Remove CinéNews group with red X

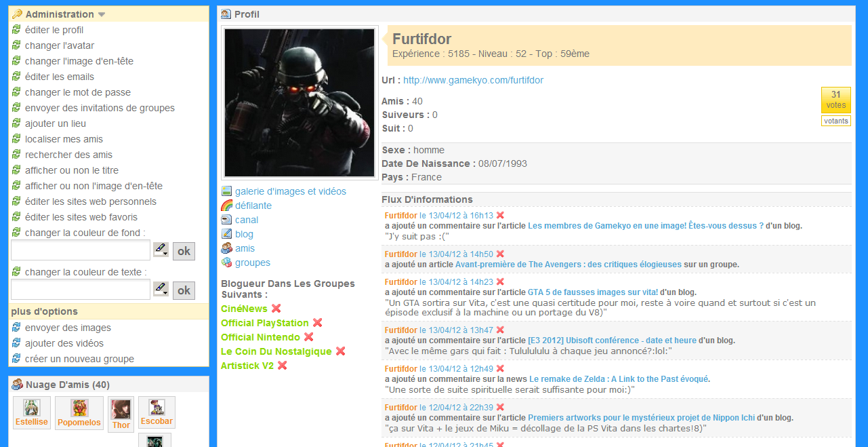(276, 309)
